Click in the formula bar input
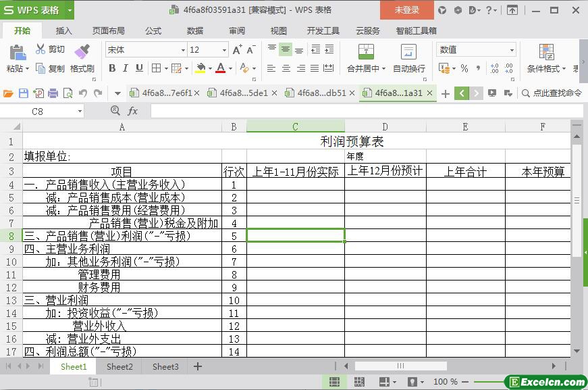 (367, 111)
